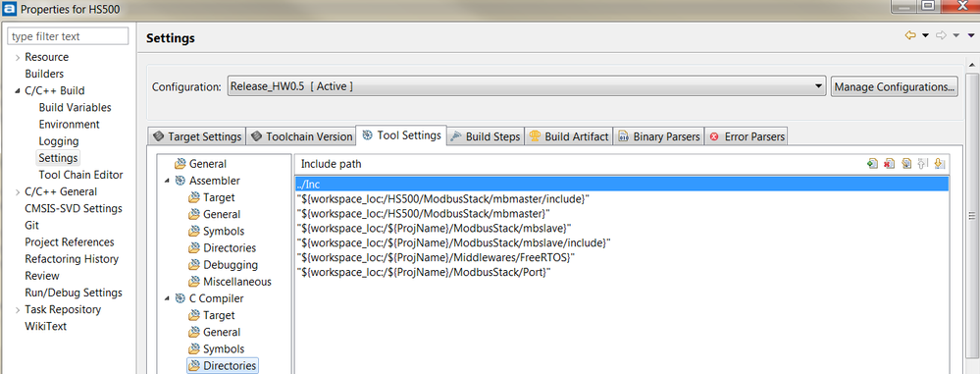980x374 pixels.
Task: Select C Compiler General settings
Action: click(215, 333)
